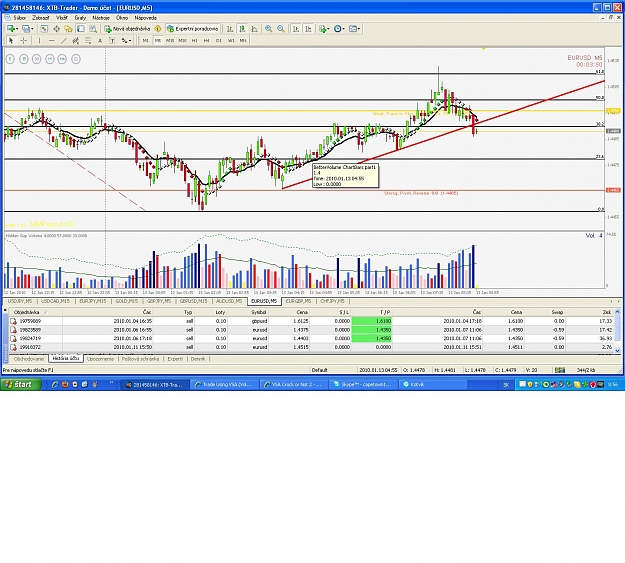Open MetaEditor yellow diamond icon
This screenshot has height=563, width=625.
pyautogui.click(x=158, y=29)
